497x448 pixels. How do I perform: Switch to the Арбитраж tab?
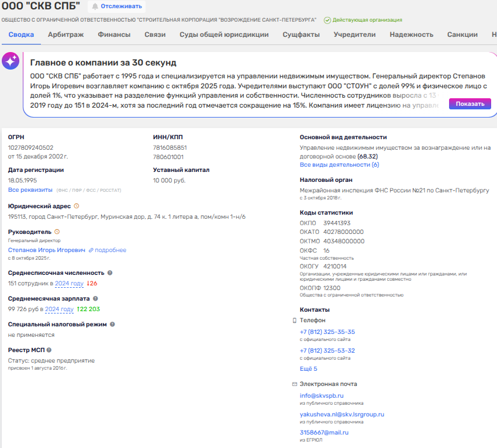click(65, 35)
